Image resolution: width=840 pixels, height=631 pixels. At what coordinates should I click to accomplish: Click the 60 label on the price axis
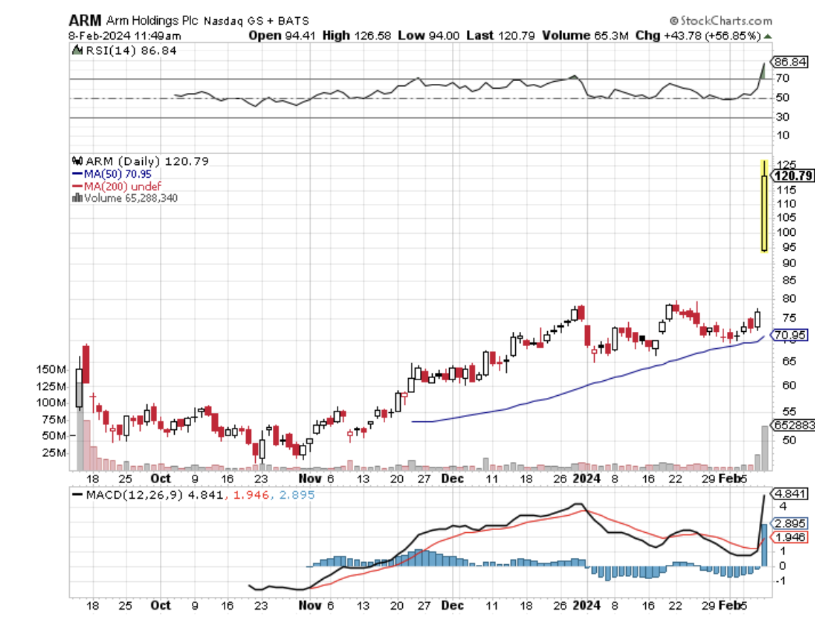click(x=789, y=386)
